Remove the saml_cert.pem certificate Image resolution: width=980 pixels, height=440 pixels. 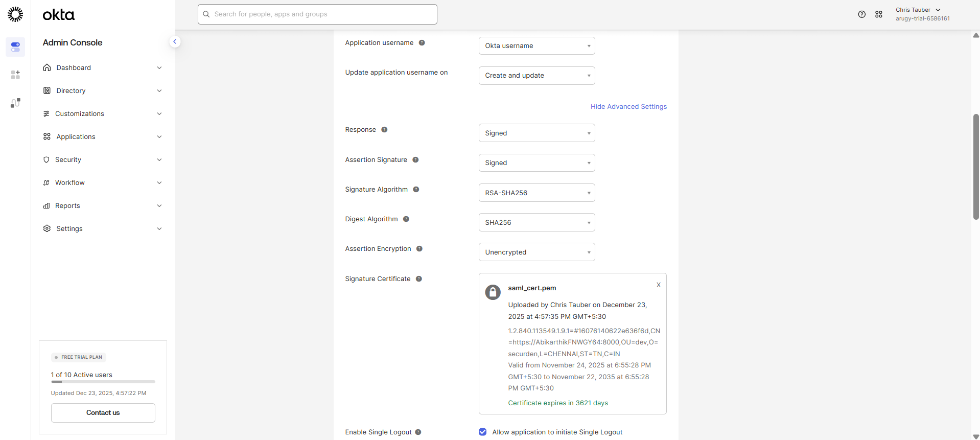659,285
